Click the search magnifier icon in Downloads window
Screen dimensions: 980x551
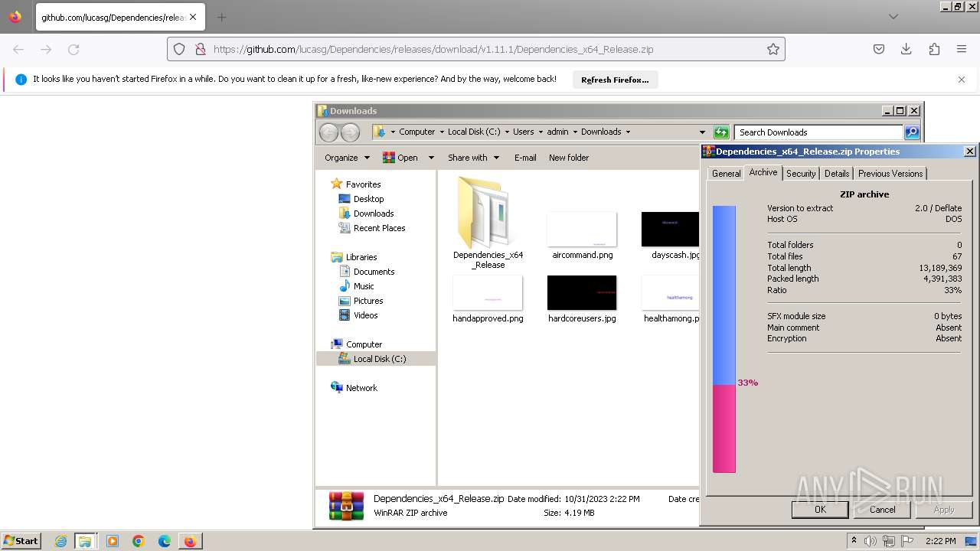911,132
